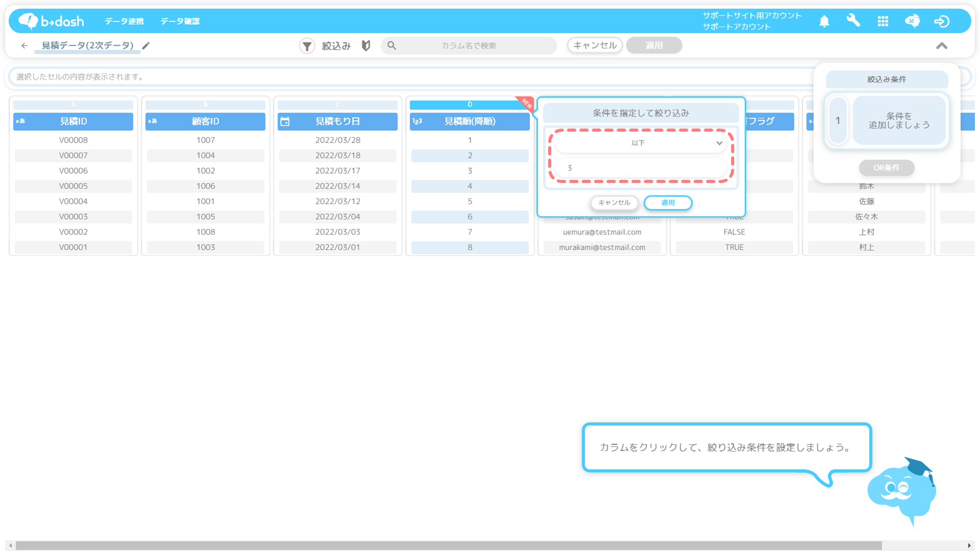The image size is (980, 551).
Task: Click the funnel filter icon
Action: 307,46
